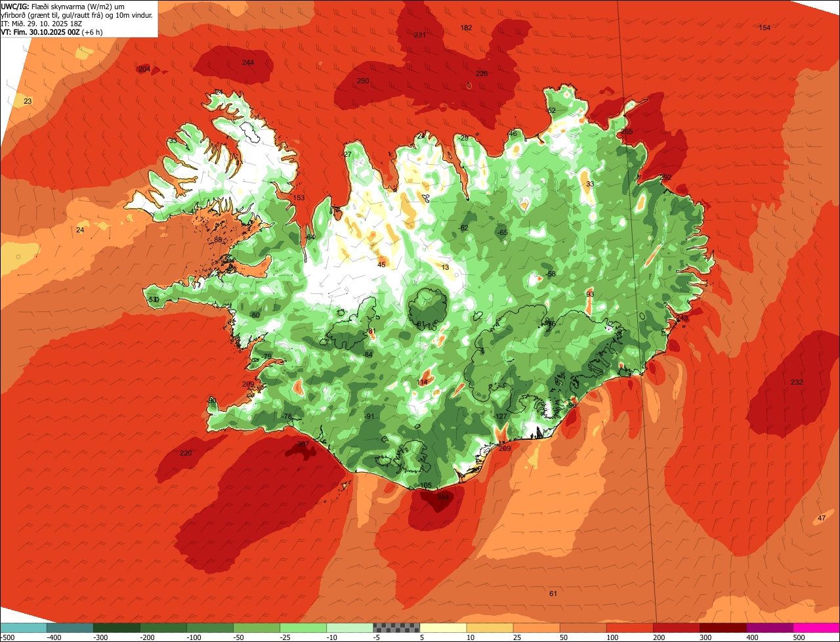This screenshot has height=642, width=840.
Task: Click the map value '307'
Action: click(x=303, y=444)
